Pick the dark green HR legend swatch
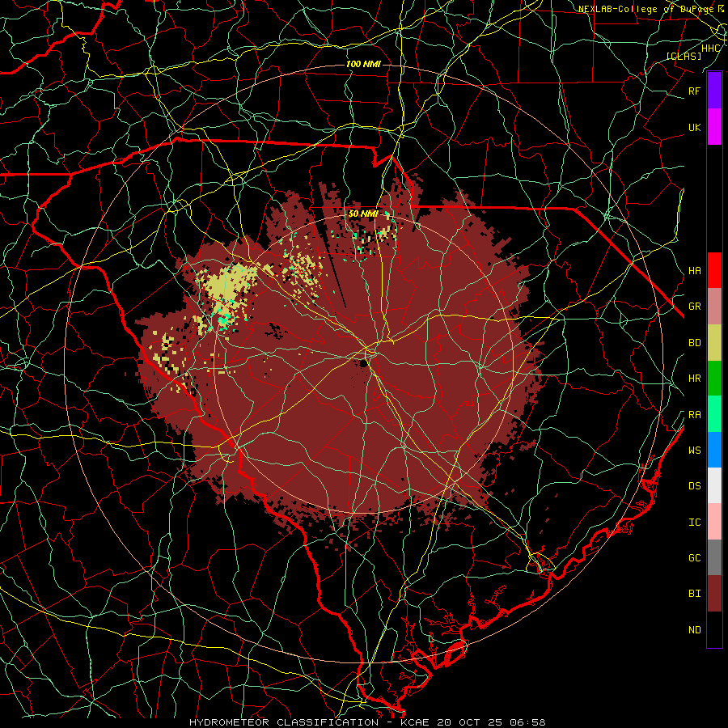The width and height of the screenshot is (728, 728). coord(714,379)
